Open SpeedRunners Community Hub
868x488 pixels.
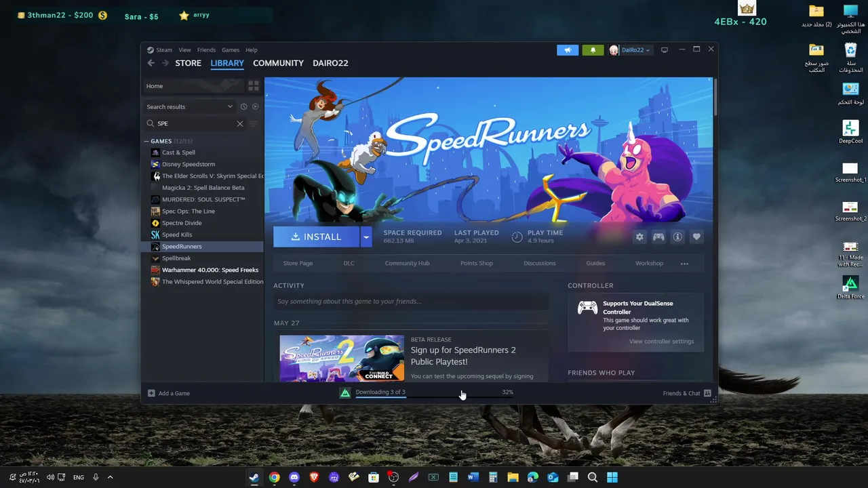(408, 264)
